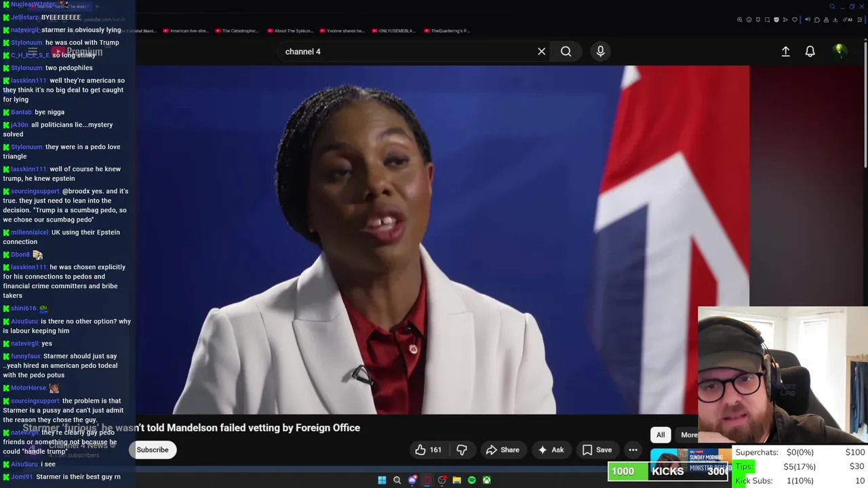The height and width of the screenshot is (488, 868).
Task: Open browser extensions cube icon
Action: click(817, 20)
